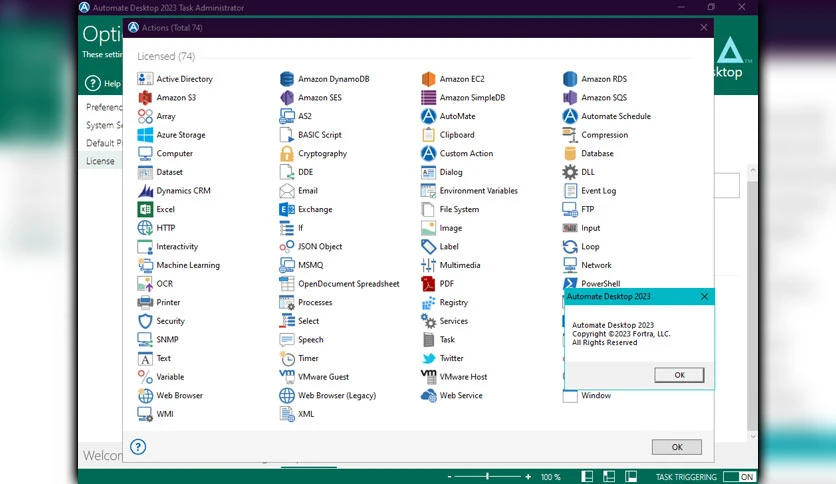Open help in the Actions dialog
Image resolution: width=836 pixels, height=484 pixels.
[x=138, y=447]
